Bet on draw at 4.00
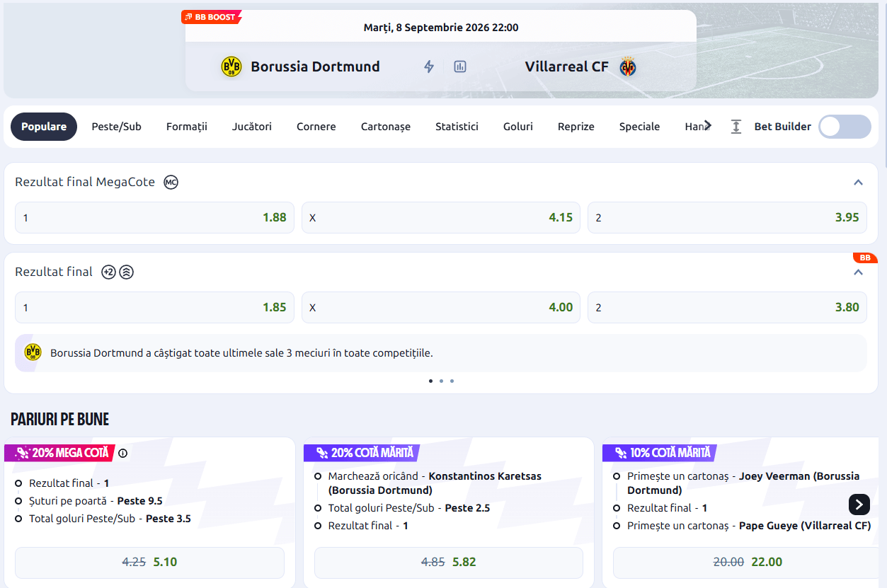The width and height of the screenshot is (887, 588). tap(441, 308)
